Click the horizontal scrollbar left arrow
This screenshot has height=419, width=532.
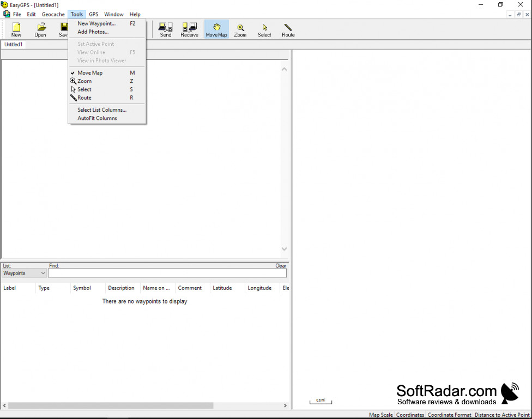(4, 405)
